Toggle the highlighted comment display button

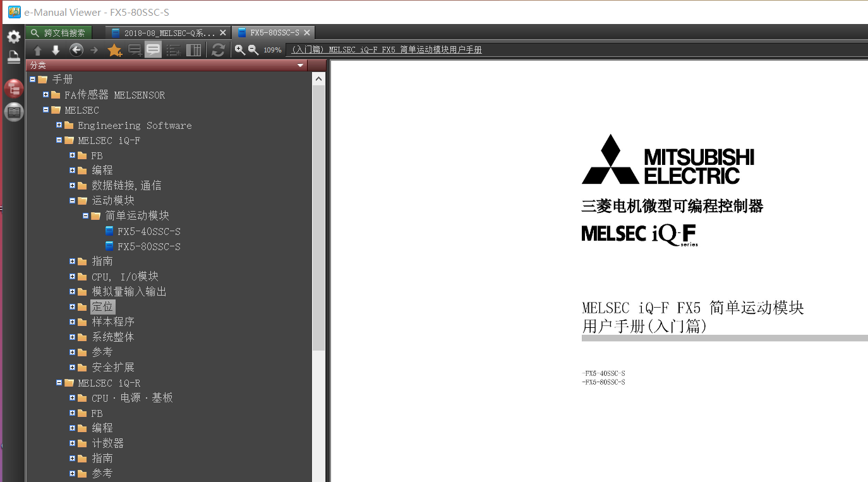pos(153,50)
